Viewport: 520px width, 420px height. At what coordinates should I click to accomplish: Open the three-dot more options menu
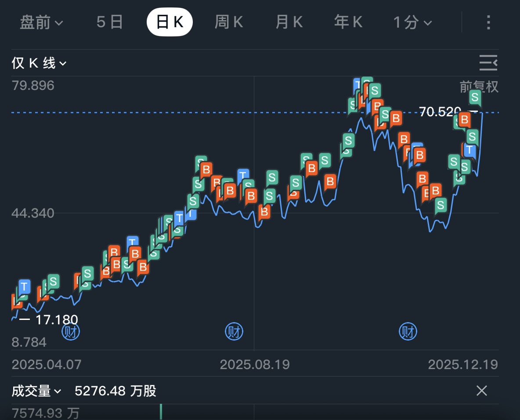click(488, 22)
